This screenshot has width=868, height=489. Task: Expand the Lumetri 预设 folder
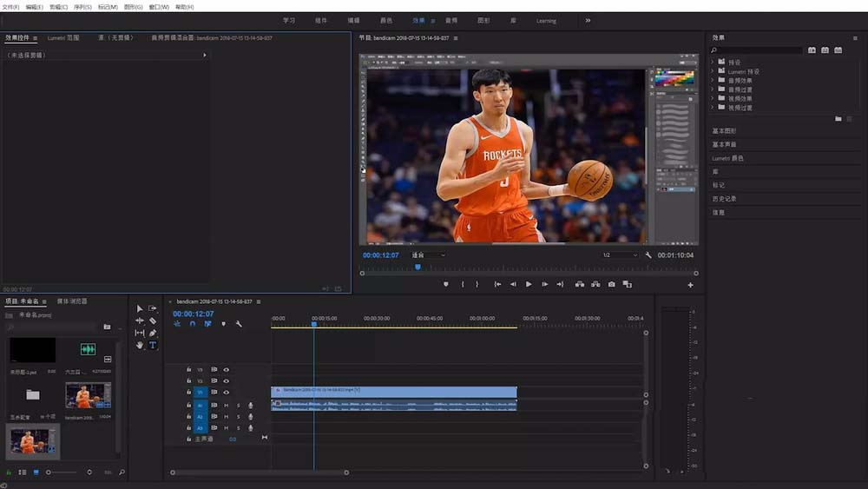(713, 71)
